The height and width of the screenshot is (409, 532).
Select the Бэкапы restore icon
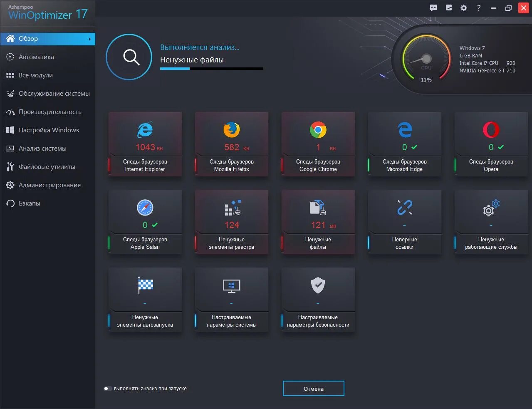point(10,203)
